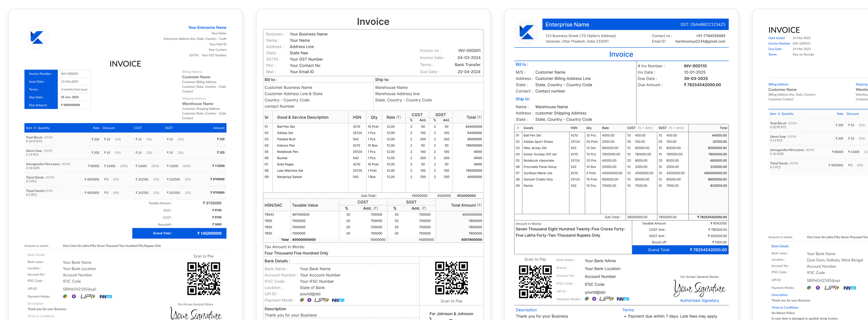Click the 'Dum Dum, Kolkata, West Bengal' location

(835, 260)
